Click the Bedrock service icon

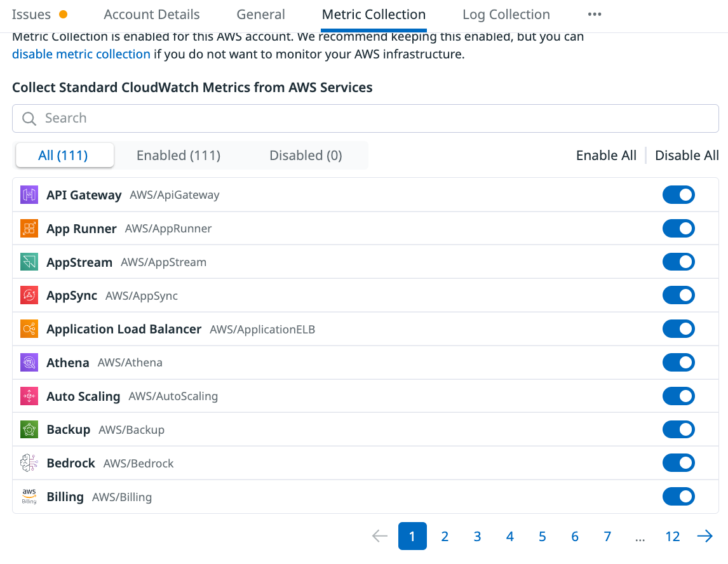pos(29,463)
